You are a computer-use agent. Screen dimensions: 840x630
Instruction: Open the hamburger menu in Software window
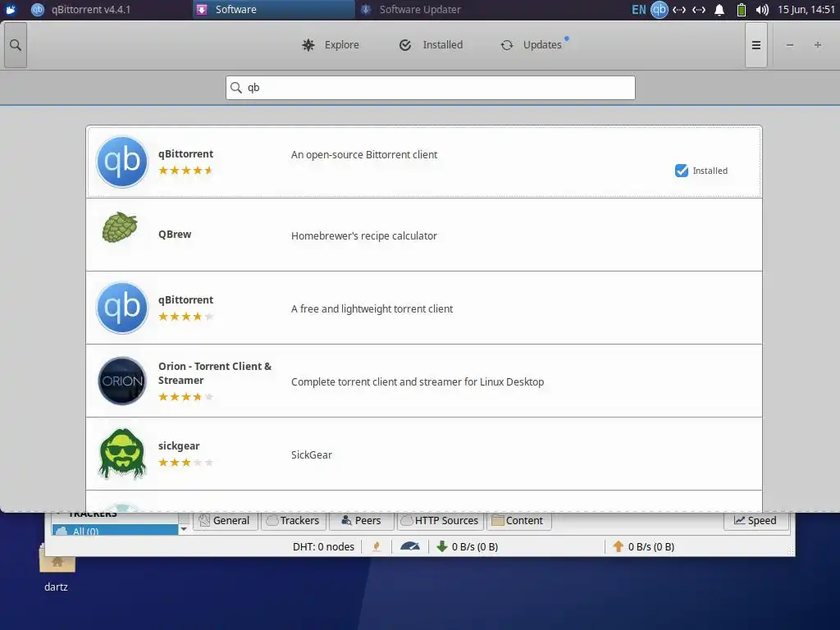click(x=756, y=45)
